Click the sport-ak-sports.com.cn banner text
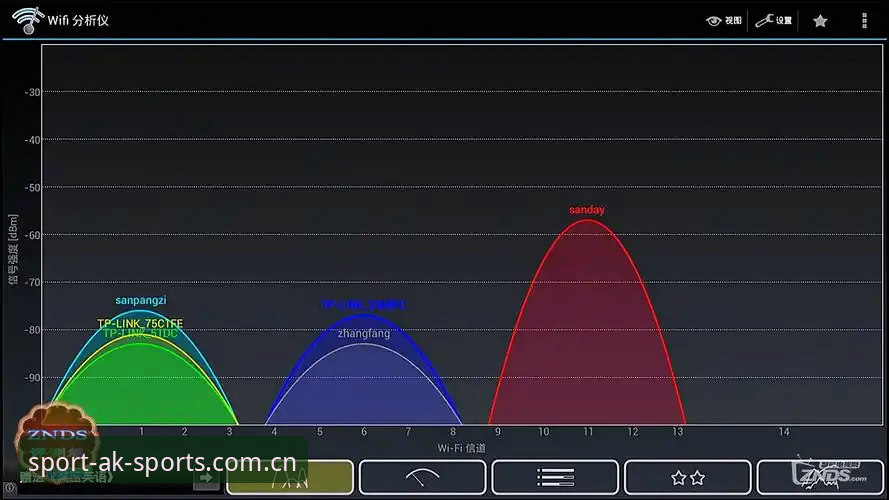This screenshot has height=500, width=889. [162, 463]
